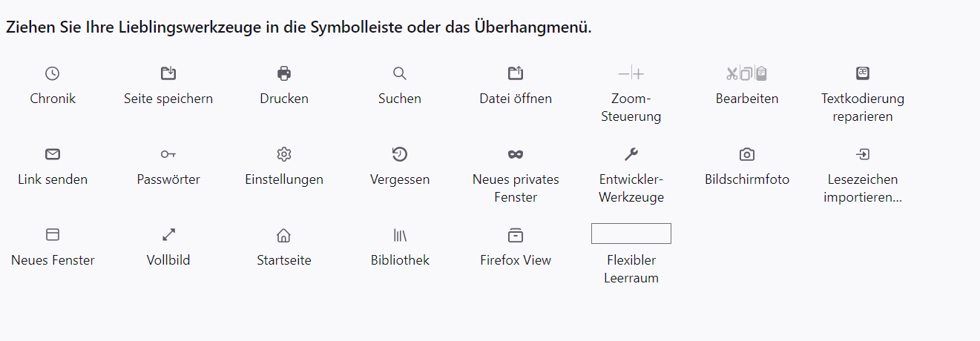Select the Entwickler-Werkzeuge wrench icon

click(631, 154)
